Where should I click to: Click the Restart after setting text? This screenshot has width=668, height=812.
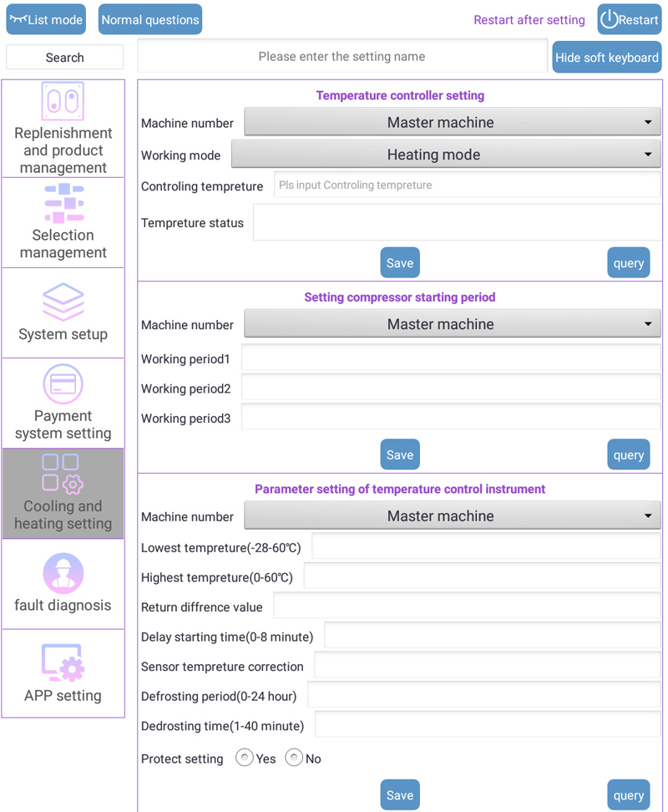point(529,20)
